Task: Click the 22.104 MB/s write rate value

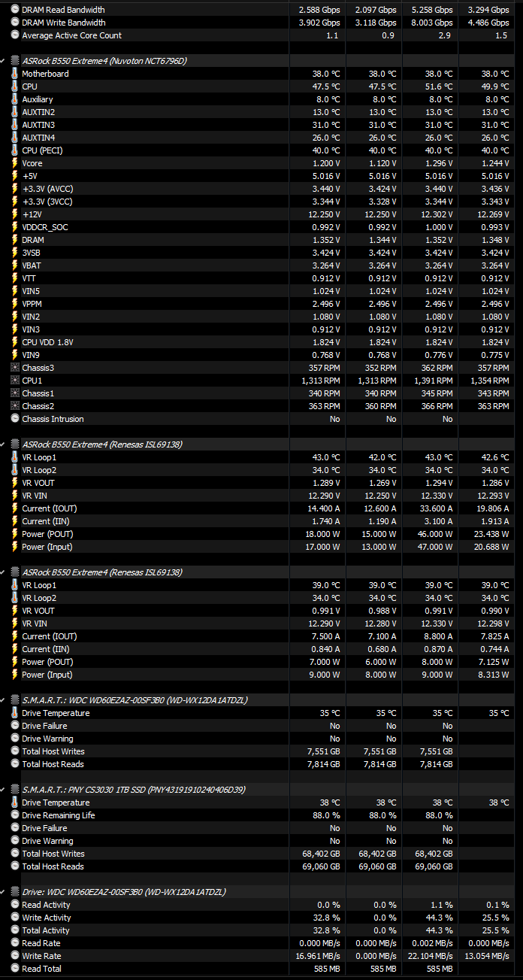Action: click(x=429, y=956)
